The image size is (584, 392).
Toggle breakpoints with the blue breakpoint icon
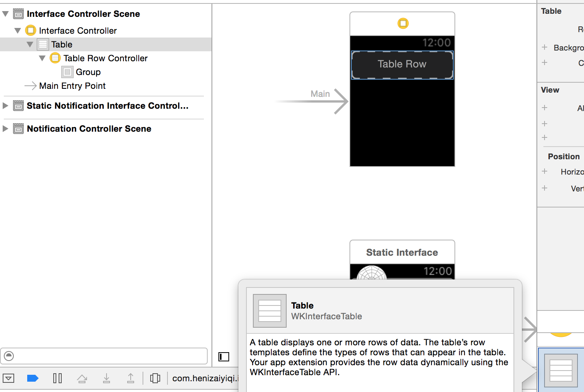click(x=33, y=379)
